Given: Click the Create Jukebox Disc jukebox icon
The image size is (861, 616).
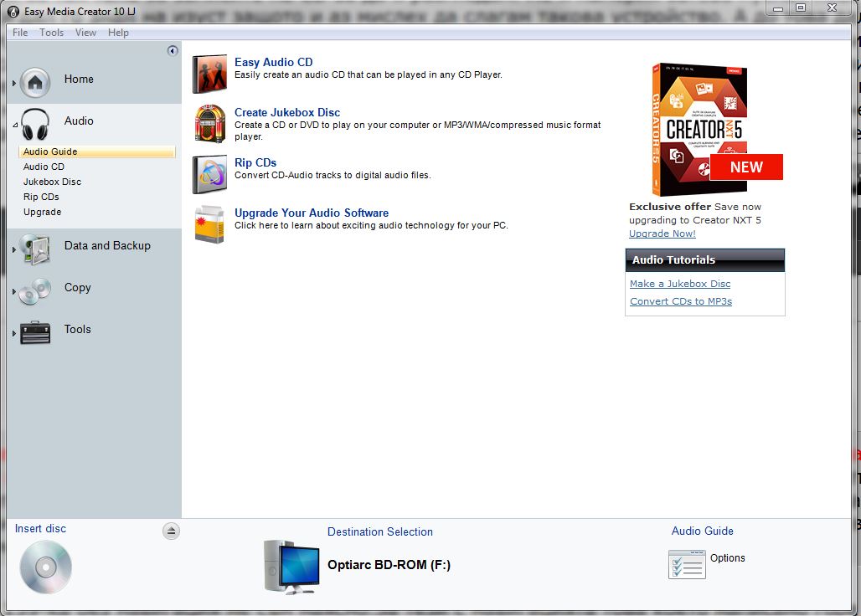Looking at the screenshot, I should [209, 124].
